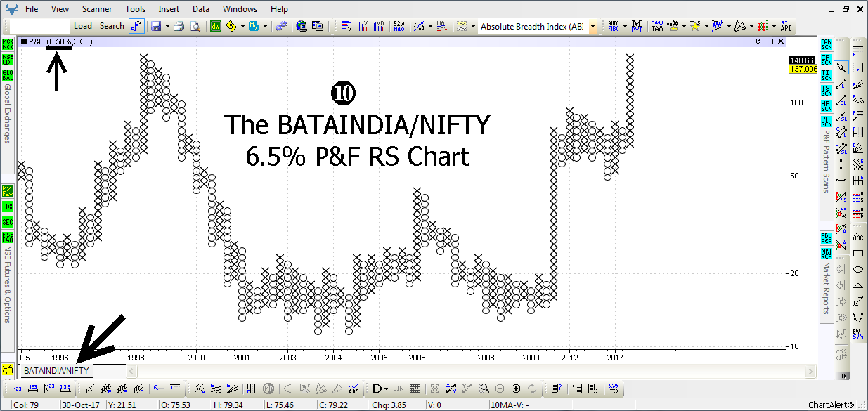868x411 pixels.
Task: Click the TI SCN scan icon
Action: [x=826, y=75]
